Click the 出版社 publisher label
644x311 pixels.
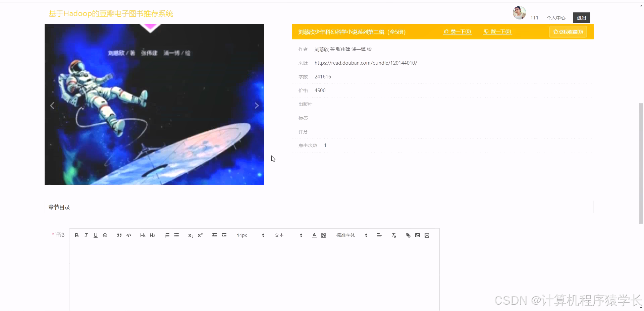(x=305, y=104)
